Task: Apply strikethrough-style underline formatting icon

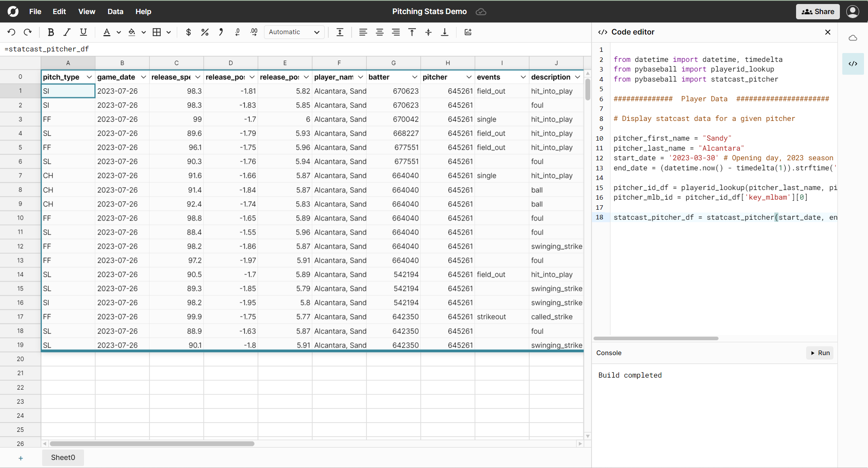Action: coord(83,32)
